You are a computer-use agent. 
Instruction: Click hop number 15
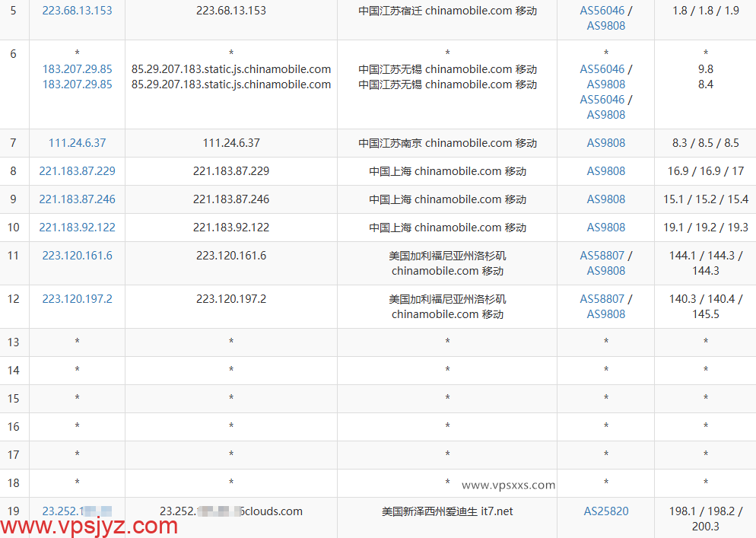pyautogui.click(x=14, y=399)
